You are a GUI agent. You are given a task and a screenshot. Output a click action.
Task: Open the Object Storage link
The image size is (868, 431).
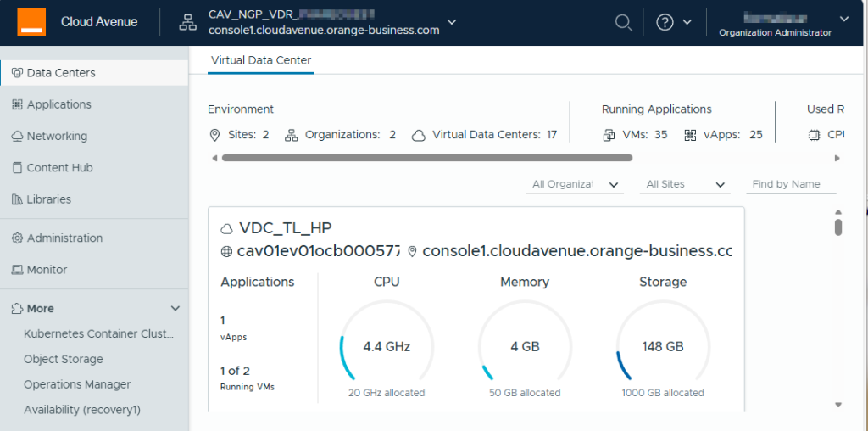64,359
